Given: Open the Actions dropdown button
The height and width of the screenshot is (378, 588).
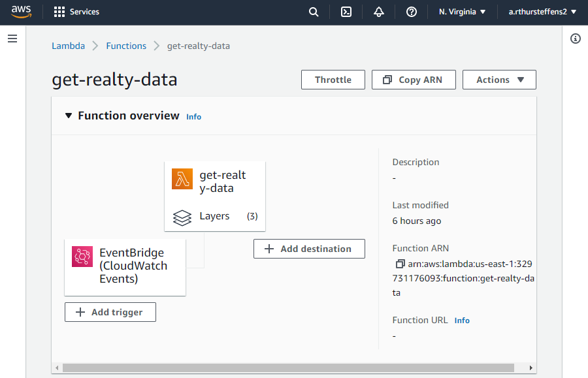Looking at the screenshot, I should pyautogui.click(x=500, y=80).
